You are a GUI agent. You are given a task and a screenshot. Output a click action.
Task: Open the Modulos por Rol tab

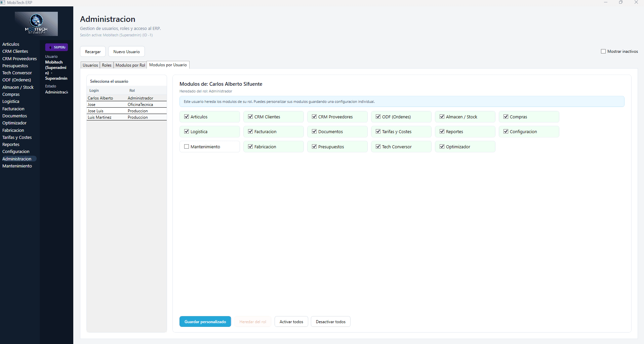(130, 65)
